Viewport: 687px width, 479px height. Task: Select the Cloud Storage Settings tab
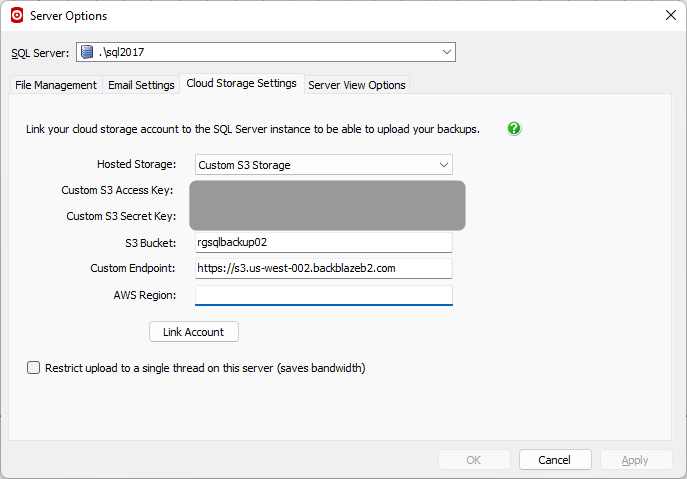(x=241, y=84)
